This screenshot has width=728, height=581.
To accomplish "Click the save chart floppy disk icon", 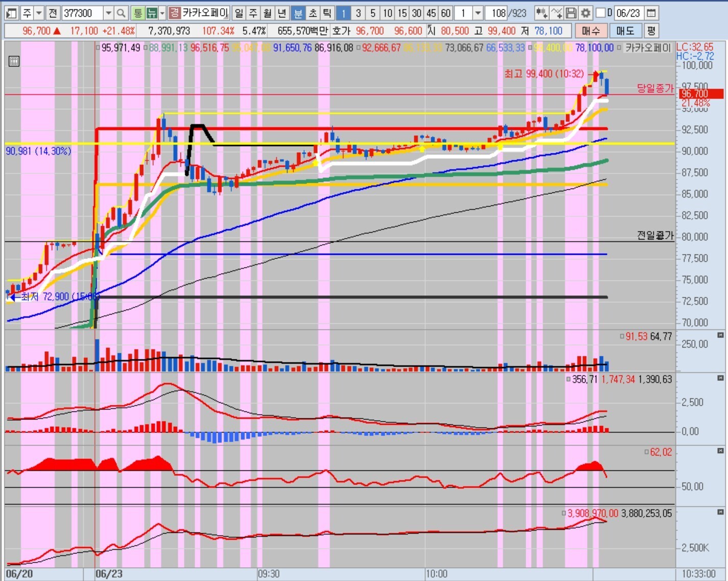I will [x=572, y=13].
